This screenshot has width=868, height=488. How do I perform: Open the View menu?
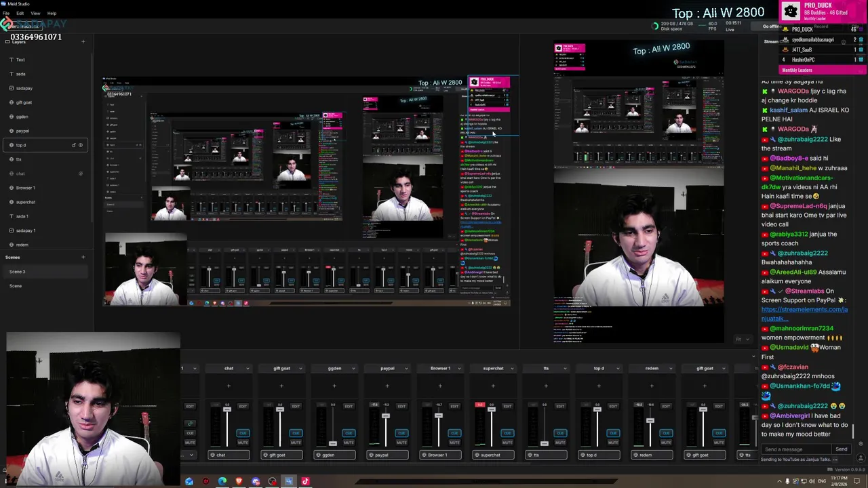35,13
